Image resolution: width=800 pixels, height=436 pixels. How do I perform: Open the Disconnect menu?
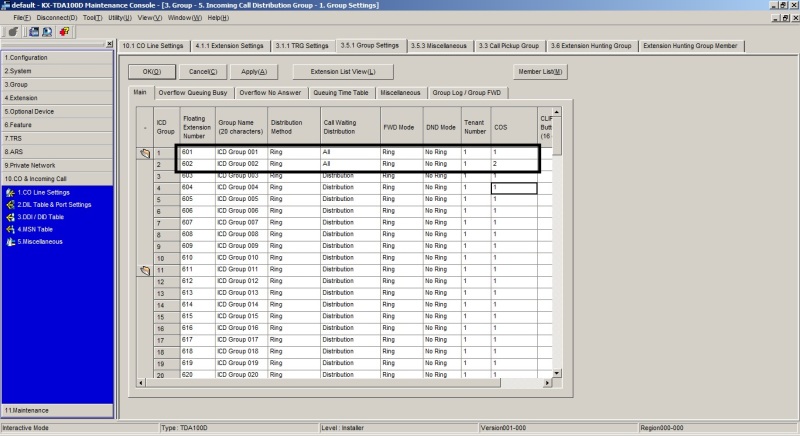pos(57,18)
